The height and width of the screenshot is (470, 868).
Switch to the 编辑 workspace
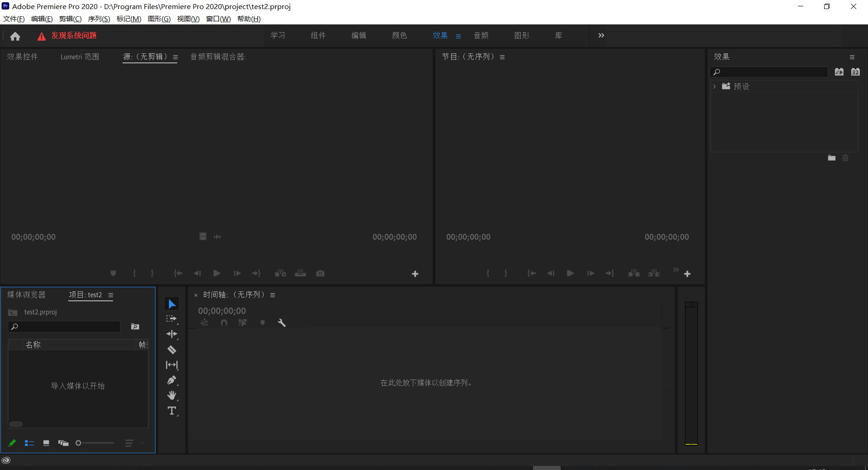[x=359, y=35]
